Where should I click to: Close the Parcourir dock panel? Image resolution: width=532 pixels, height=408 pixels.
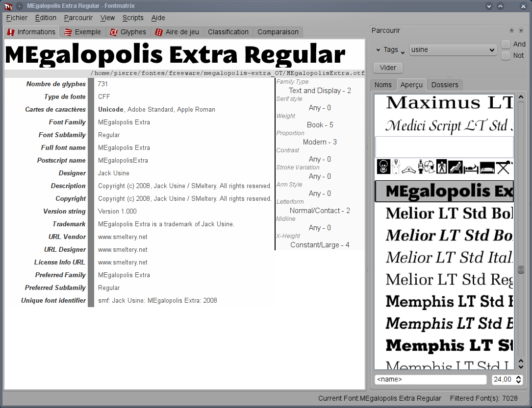(x=521, y=30)
